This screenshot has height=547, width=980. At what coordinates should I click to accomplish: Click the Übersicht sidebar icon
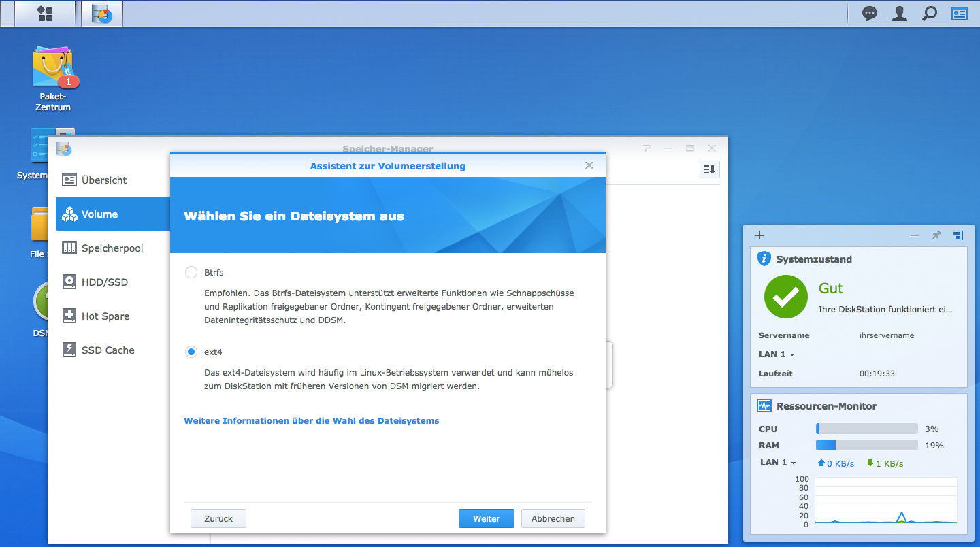coord(69,180)
